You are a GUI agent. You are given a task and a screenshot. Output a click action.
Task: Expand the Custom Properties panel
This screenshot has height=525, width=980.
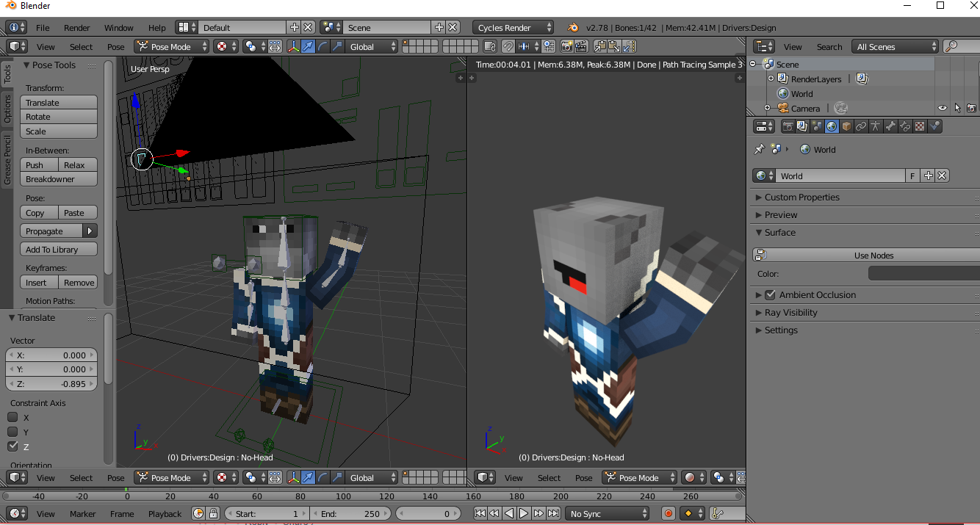(x=801, y=197)
